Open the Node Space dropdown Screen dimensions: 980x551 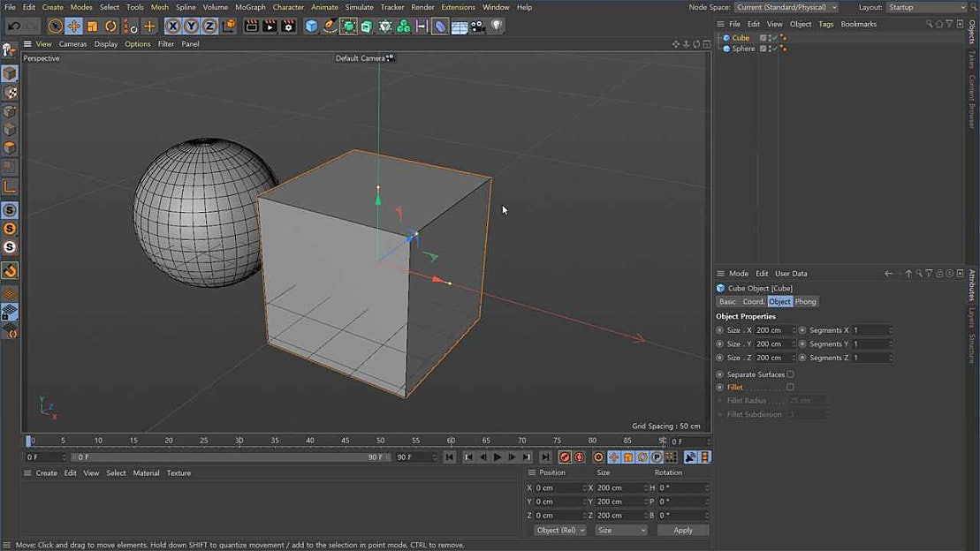pos(785,6)
